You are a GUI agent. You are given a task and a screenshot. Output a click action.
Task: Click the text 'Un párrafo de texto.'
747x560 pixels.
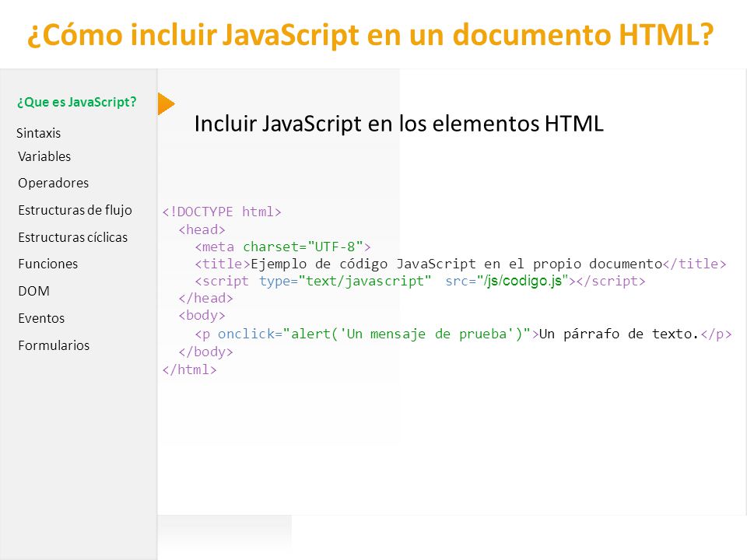(619, 334)
